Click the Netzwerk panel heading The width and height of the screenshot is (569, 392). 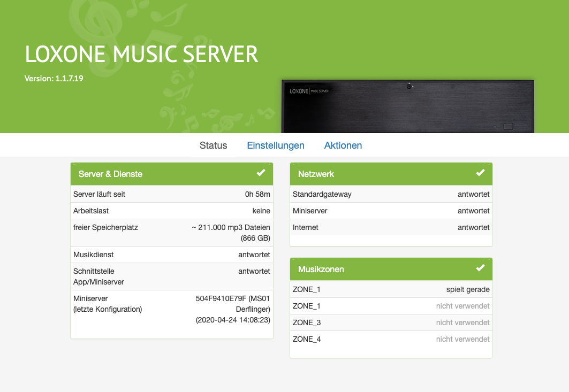[x=316, y=174]
